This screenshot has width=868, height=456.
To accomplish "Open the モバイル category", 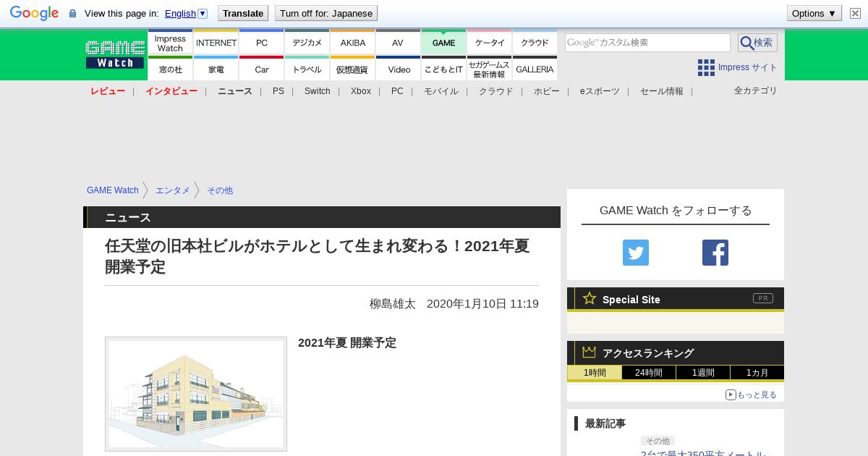I will click(x=441, y=91).
